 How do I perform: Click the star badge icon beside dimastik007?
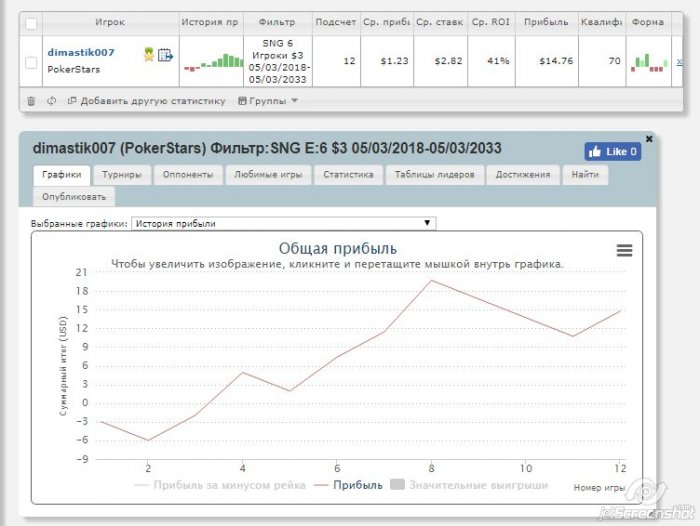tap(149, 54)
